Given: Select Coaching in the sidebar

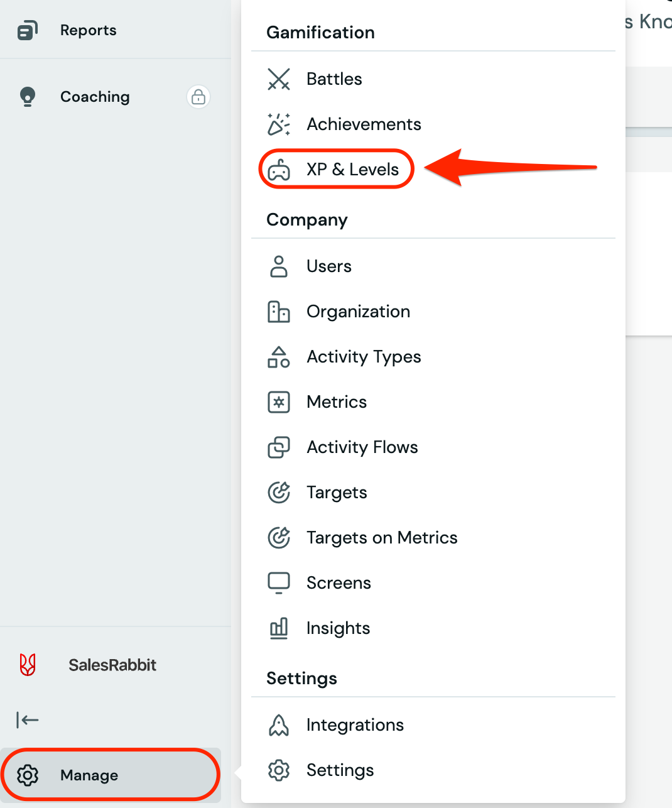Looking at the screenshot, I should click(95, 97).
